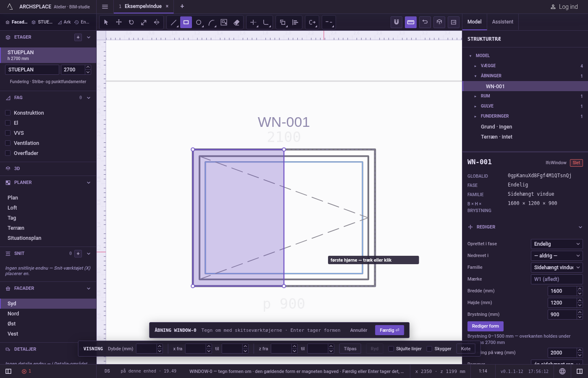Enable the Konstruktion checkbox
588x378 pixels.
click(x=8, y=113)
